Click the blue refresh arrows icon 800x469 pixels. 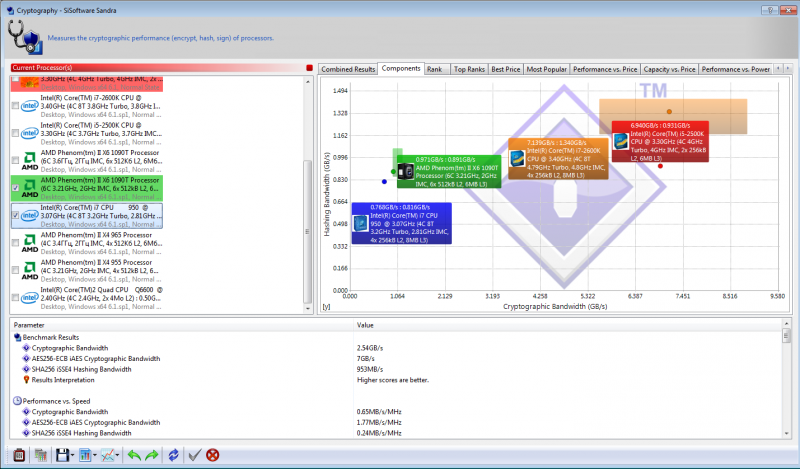tap(173, 455)
